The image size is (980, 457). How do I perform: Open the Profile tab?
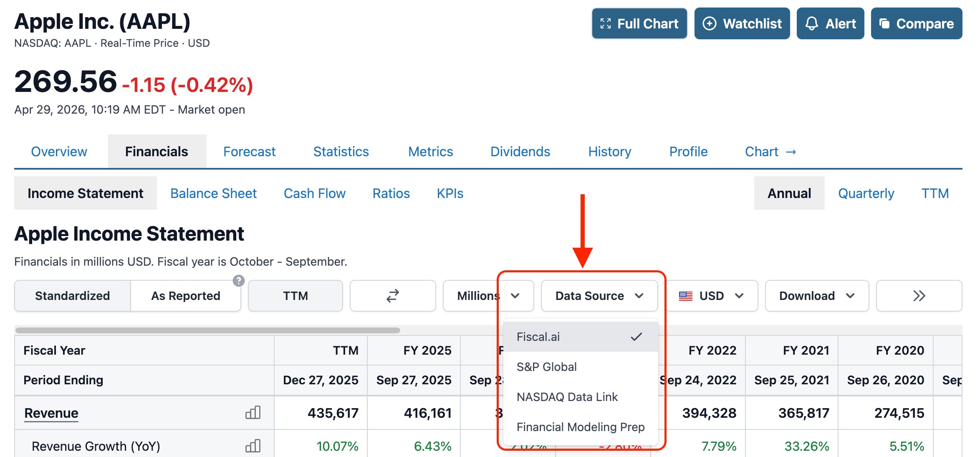tap(689, 152)
